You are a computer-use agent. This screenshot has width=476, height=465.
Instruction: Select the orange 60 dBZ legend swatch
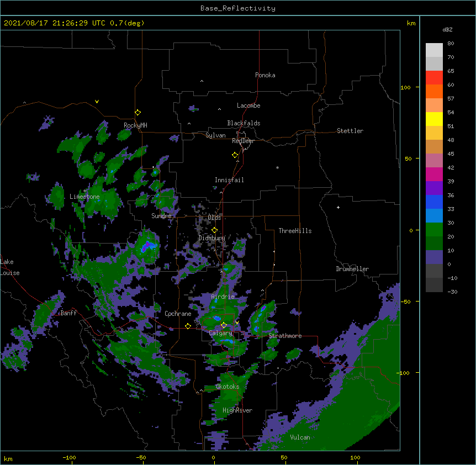434,91
